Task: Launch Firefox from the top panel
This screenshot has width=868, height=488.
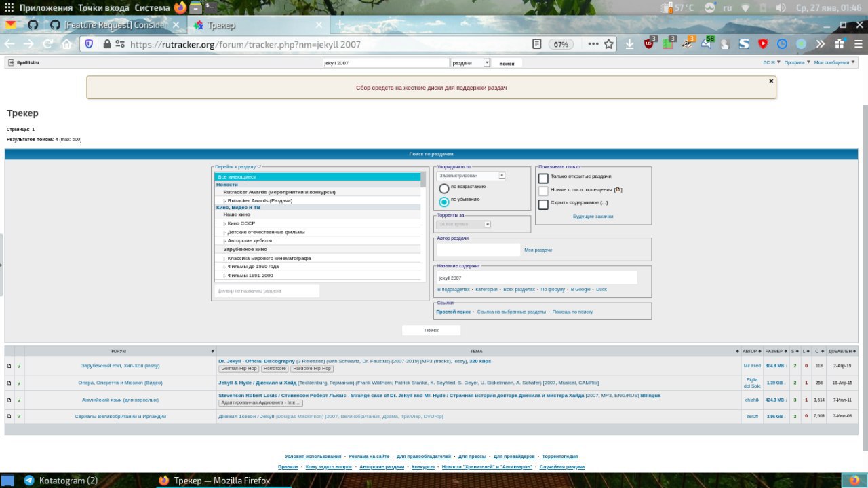Action: coord(180,7)
